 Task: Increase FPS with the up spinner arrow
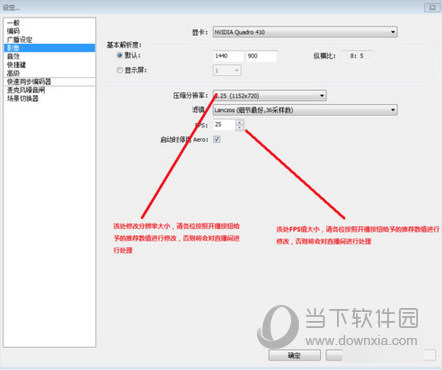tap(239, 122)
